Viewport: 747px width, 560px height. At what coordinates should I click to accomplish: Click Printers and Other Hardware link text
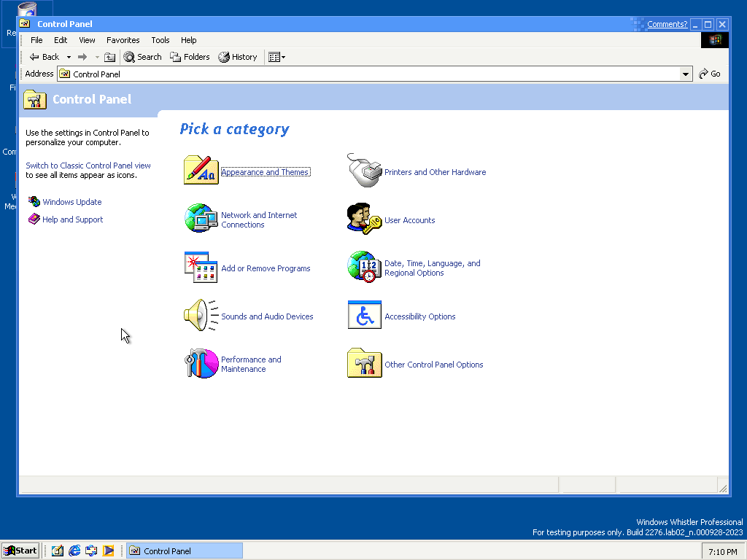click(x=435, y=172)
